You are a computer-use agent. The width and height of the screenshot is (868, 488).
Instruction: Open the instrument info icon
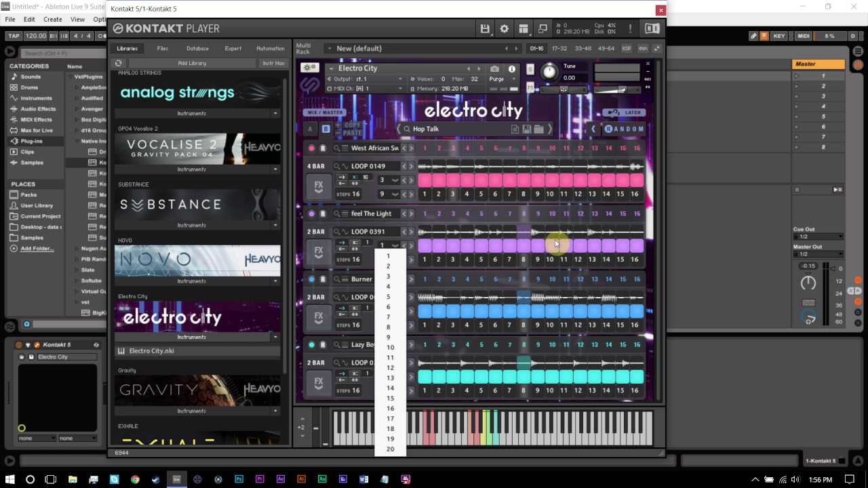click(511, 68)
